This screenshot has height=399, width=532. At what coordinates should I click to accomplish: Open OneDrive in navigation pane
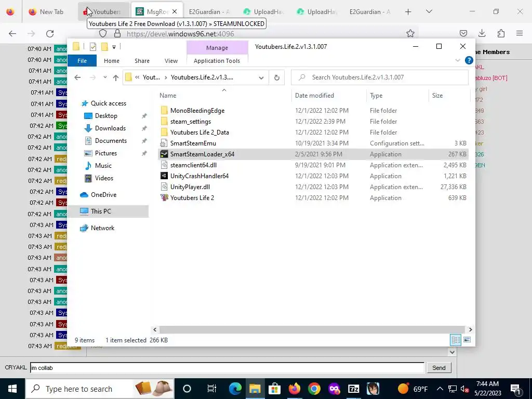click(103, 194)
